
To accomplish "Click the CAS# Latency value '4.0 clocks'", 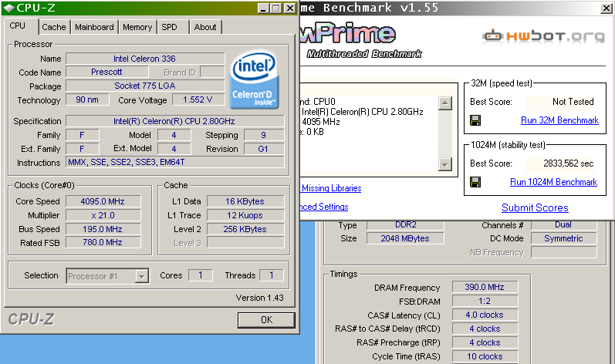I will tap(485, 315).
